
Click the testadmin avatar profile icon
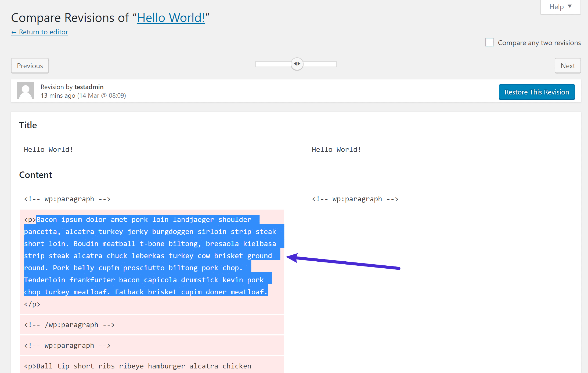(x=25, y=90)
